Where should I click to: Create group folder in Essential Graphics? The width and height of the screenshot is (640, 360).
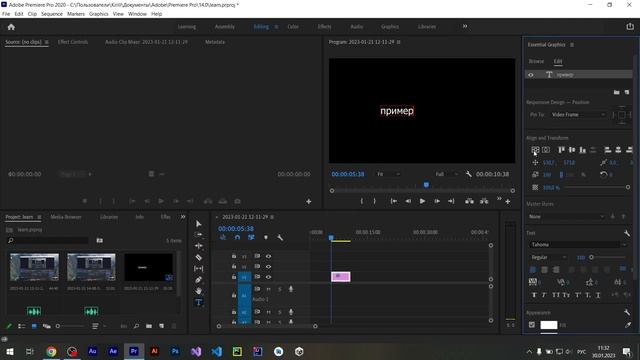coord(616,93)
